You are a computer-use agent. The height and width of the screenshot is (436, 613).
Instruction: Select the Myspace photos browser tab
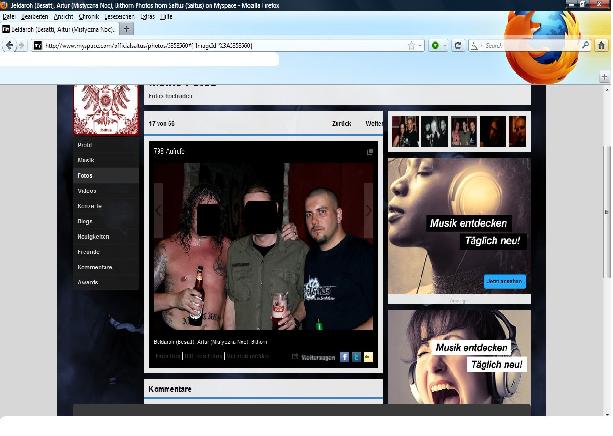point(59,29)
